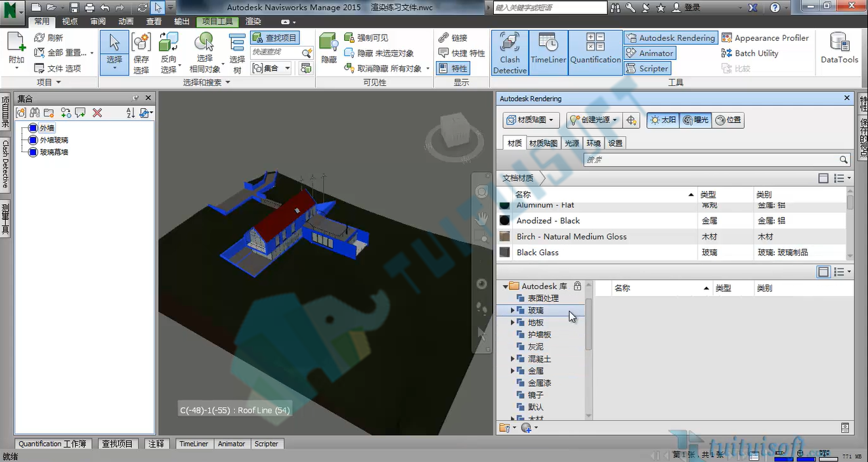
Task: Click New Folder icon in Sets toolbar
Action: (49, 113)
